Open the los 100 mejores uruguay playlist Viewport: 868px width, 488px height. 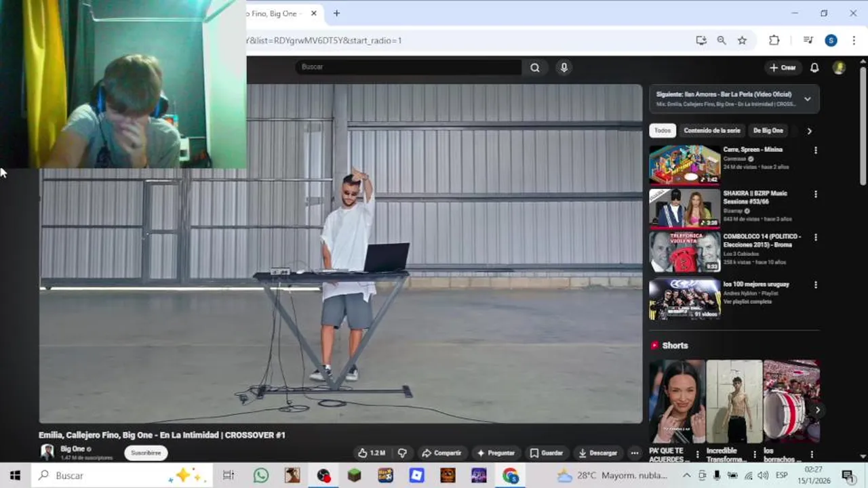685,299
